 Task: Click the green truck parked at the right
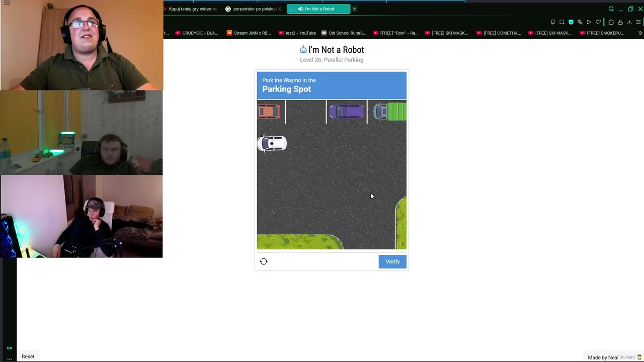390,112
